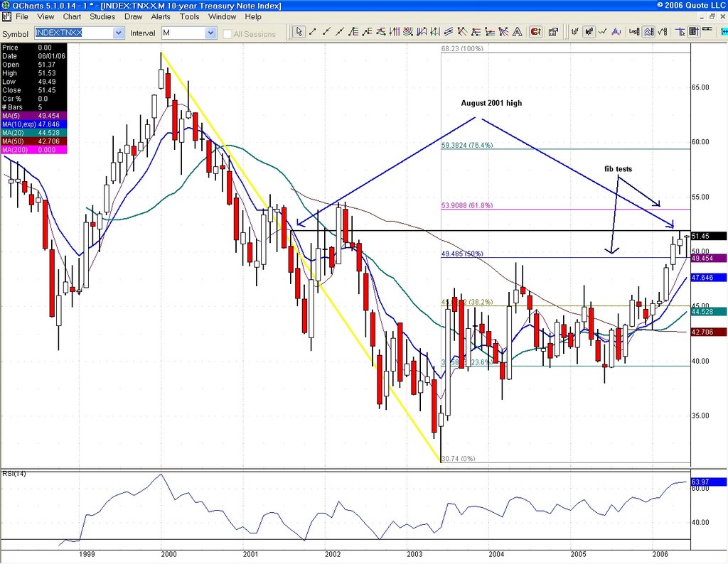Click the 30.74 (0%) Fibonacci label
Viewport: 728px width, 564px height.
click(459, 459)
